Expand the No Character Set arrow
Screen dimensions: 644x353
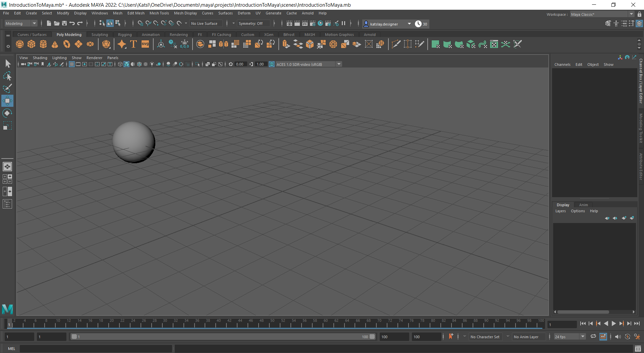(465, 337)
